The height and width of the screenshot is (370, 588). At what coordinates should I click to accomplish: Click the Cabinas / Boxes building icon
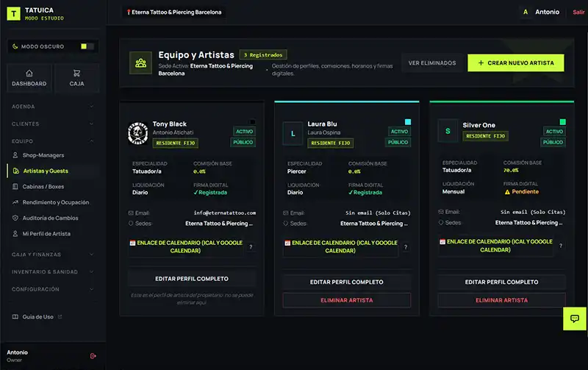click(x=15, y=187)
